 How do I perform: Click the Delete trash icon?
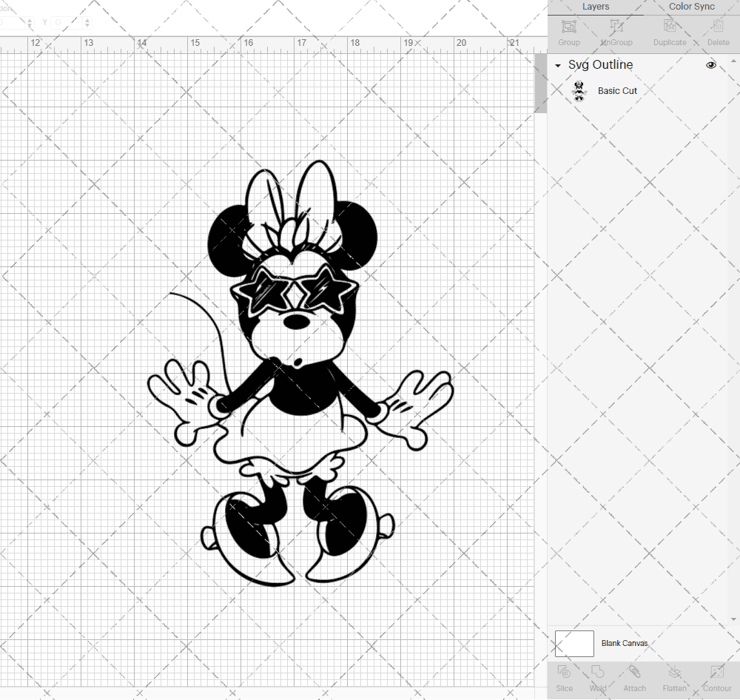(x=718, y=27)
